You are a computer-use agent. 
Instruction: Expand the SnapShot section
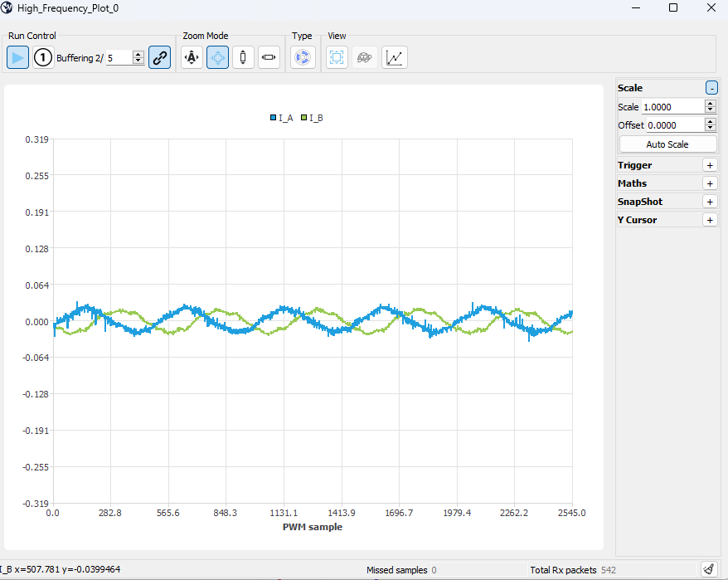[x=710, y=202]
